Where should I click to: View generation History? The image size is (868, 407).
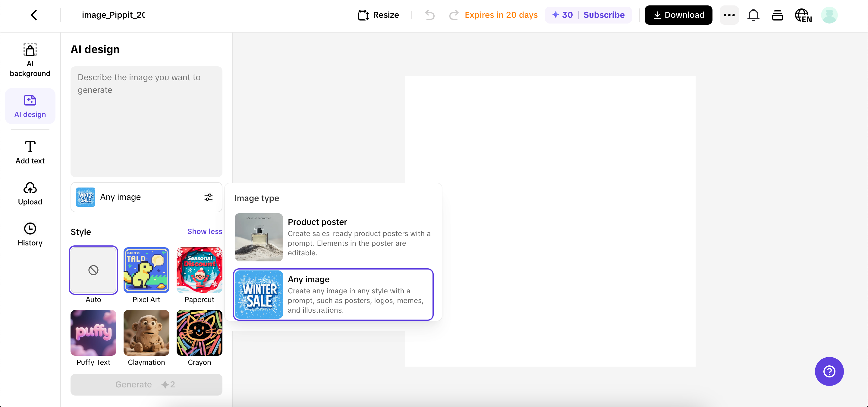[x=30, y=234]
